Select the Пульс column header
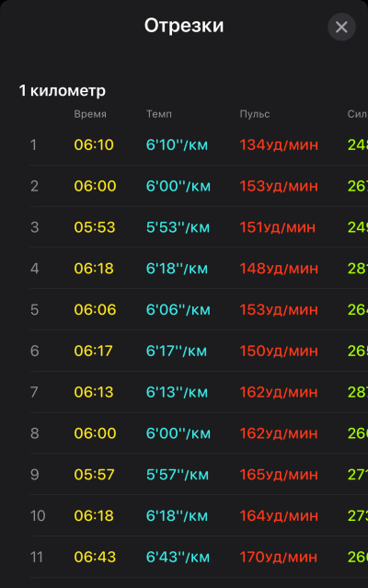Screen dimensions: 368x588 (255, 114)
